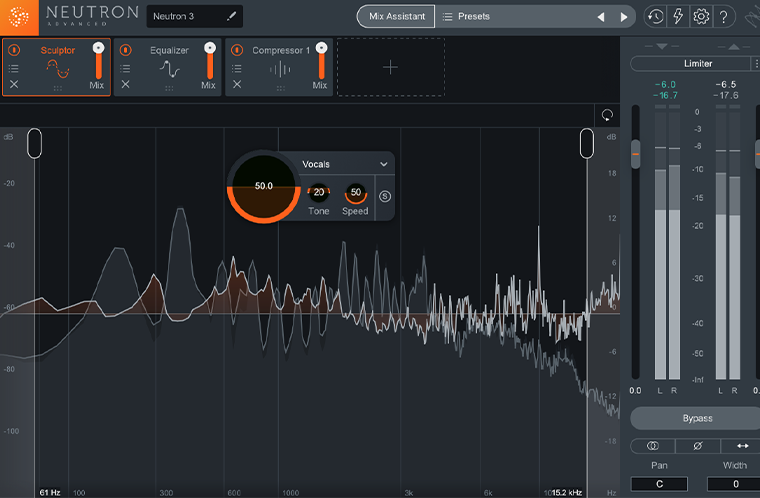
Task: Click the pencil icon beside Neutron 3
Action: pos(232,16)
